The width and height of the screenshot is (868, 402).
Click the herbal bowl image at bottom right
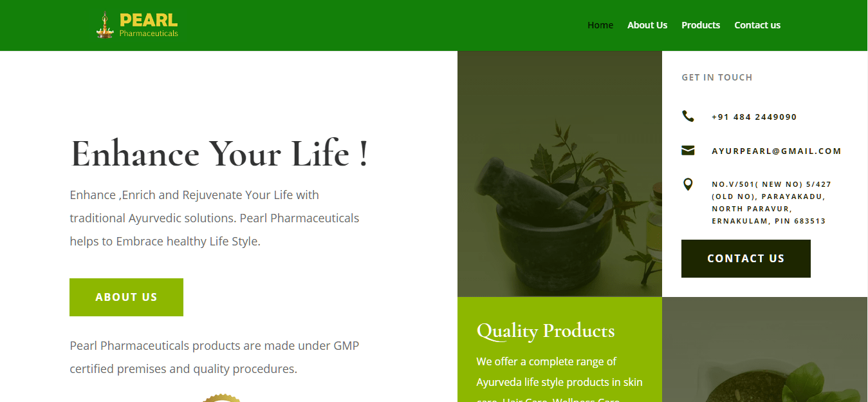pyautogui.click(x=764, y=349)
